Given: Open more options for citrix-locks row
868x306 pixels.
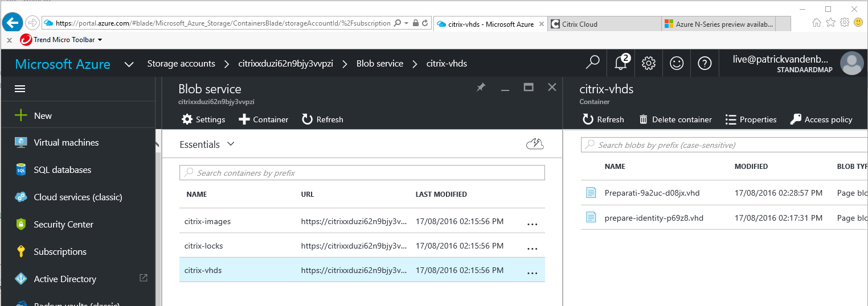Looking at the screenshot, I should (533, 248).
